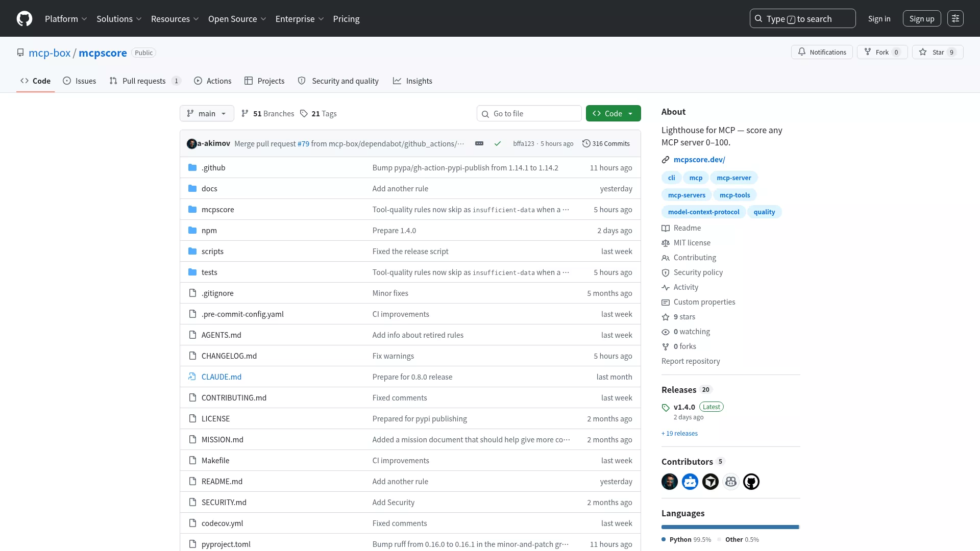
Task: Click the shield icon beside Security policy
Action: pyautogui.click(x=666, y=273)
